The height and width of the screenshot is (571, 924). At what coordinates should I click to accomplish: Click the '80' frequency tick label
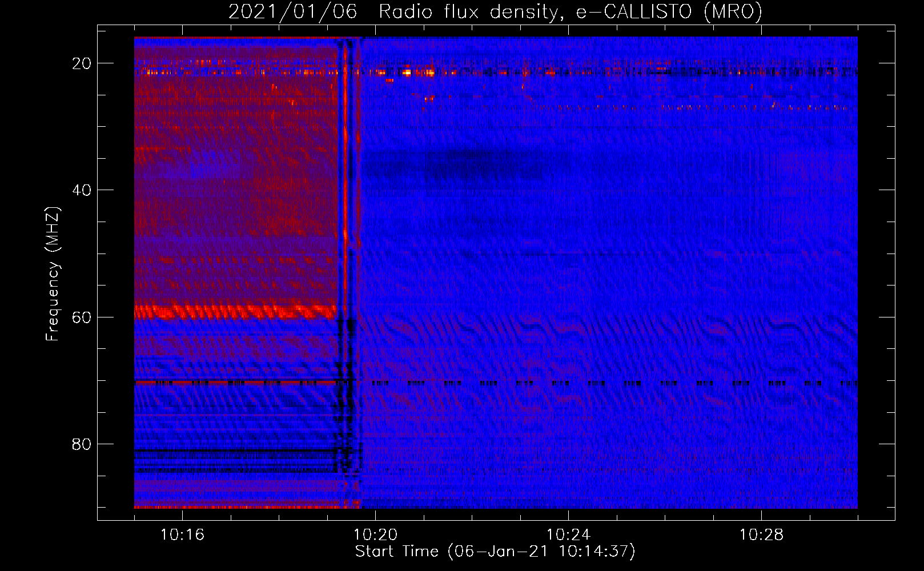[x=82, y=444]
